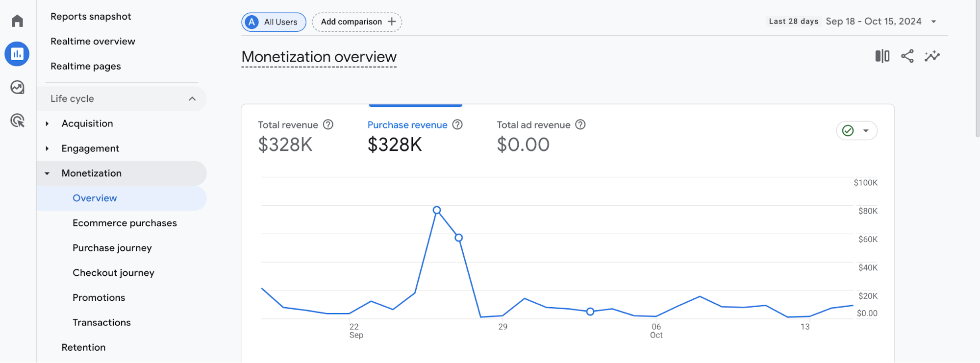Click the second chart marker below the peak
Screen dimensions: 980x363
(x=459, y=238)
